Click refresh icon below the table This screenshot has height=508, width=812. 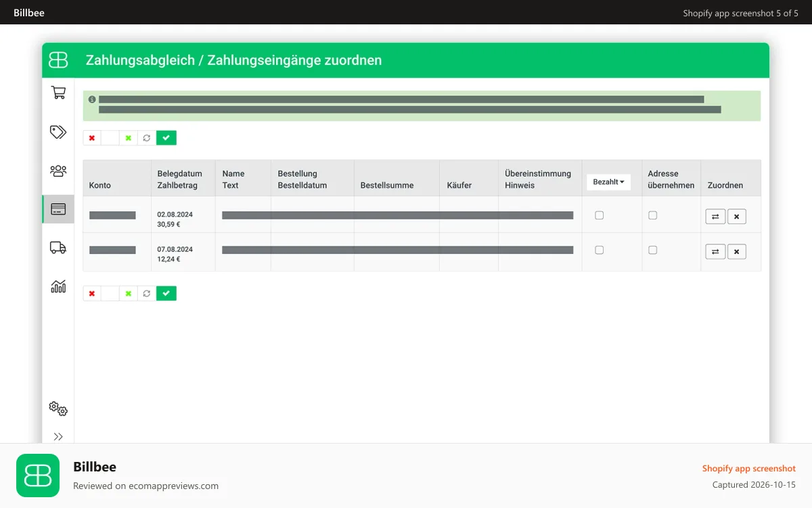point(147,293)
